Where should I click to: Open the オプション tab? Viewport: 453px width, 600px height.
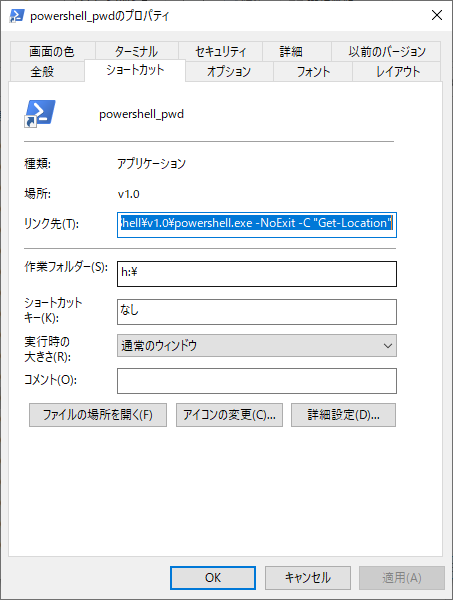pyautogui.click(x=229, y=72)
